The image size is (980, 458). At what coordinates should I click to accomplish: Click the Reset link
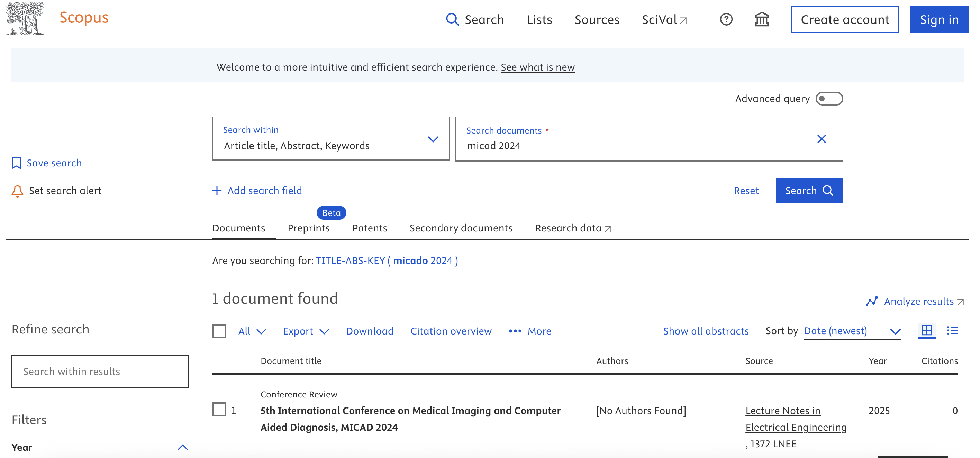[746, 191]
